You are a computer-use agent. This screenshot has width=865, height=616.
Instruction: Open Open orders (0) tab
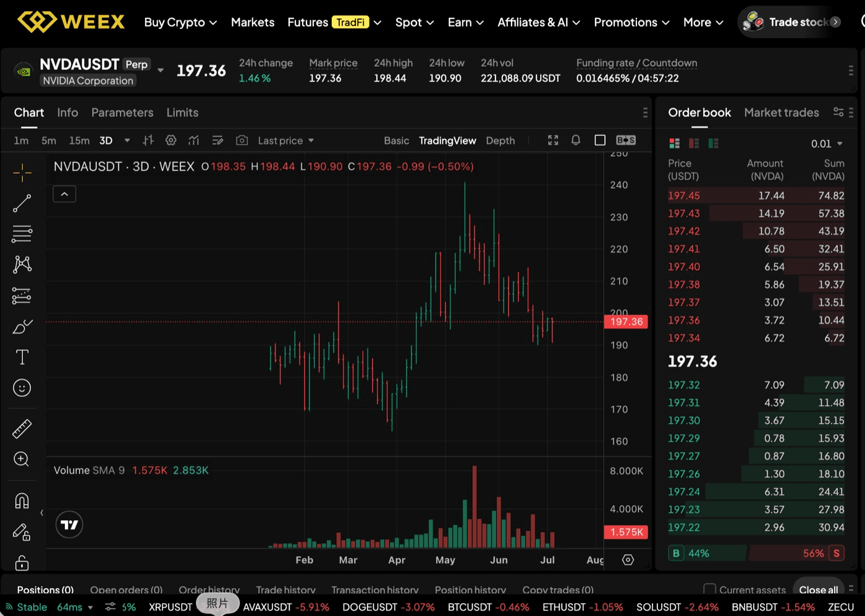point(126,589)
